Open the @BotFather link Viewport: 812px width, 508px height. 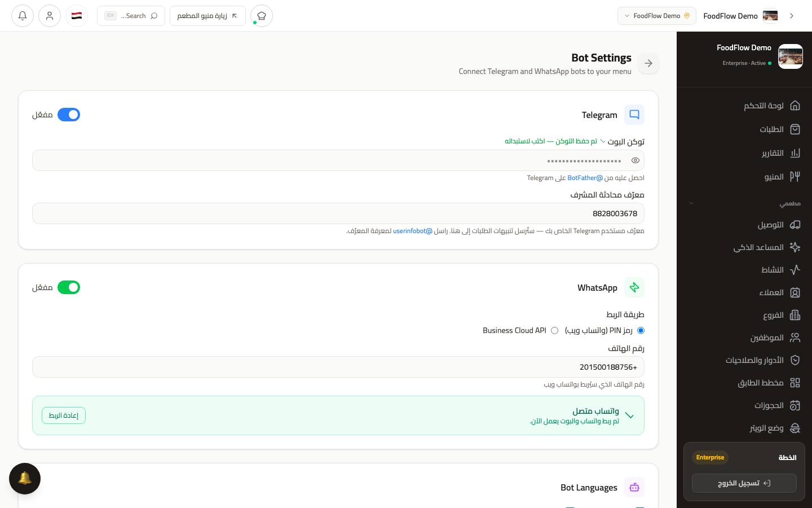[585, 178]
